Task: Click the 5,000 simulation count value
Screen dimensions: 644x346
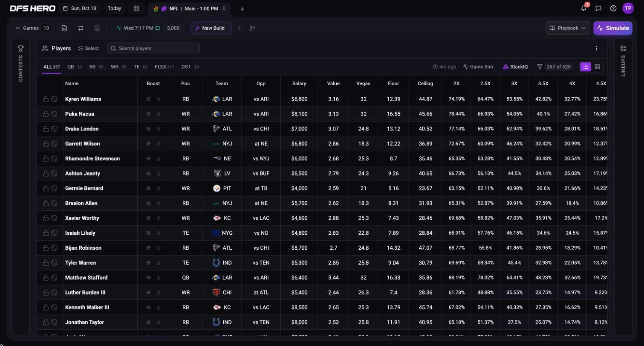Action: tap(173, 28)
